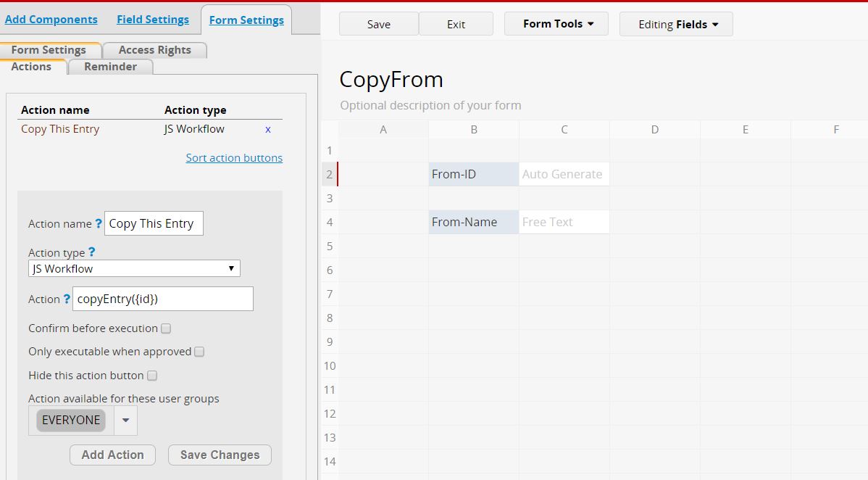Image resolution: width=868 pixels, height=480 pixels.
Task: Toggle Only executable when approved checkbox
Action: [x=199, y=352]
